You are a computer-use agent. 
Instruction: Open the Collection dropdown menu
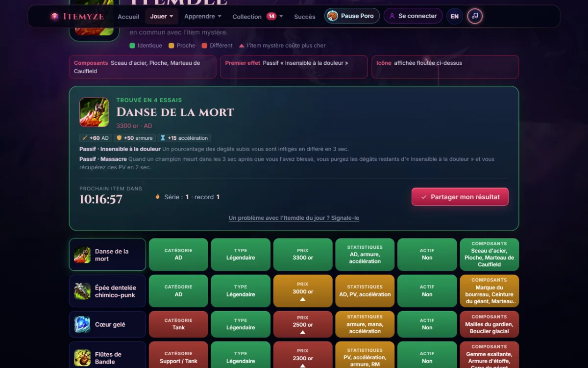[258, 16]
